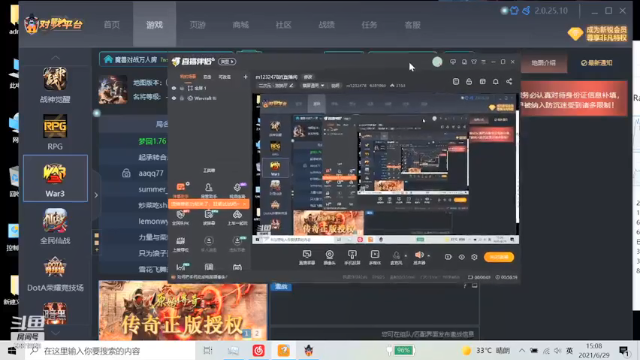This screenshot has width=640, height=360.
Task: Open the system tray hidden icons chevron
Action: pyautogui.click(x=522, y=351)
